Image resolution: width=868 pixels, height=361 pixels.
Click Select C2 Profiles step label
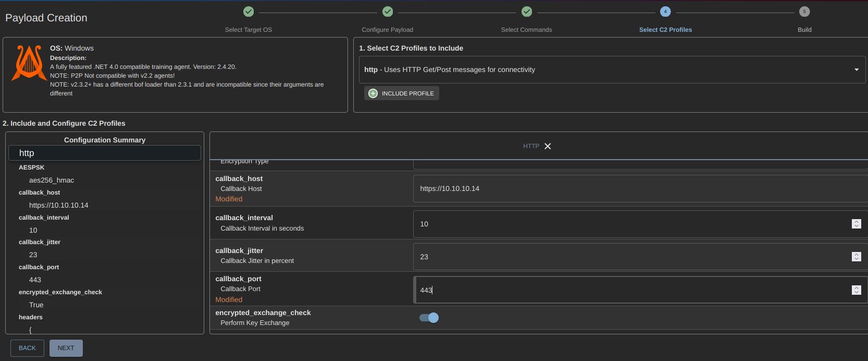click(x=665, y=30)
